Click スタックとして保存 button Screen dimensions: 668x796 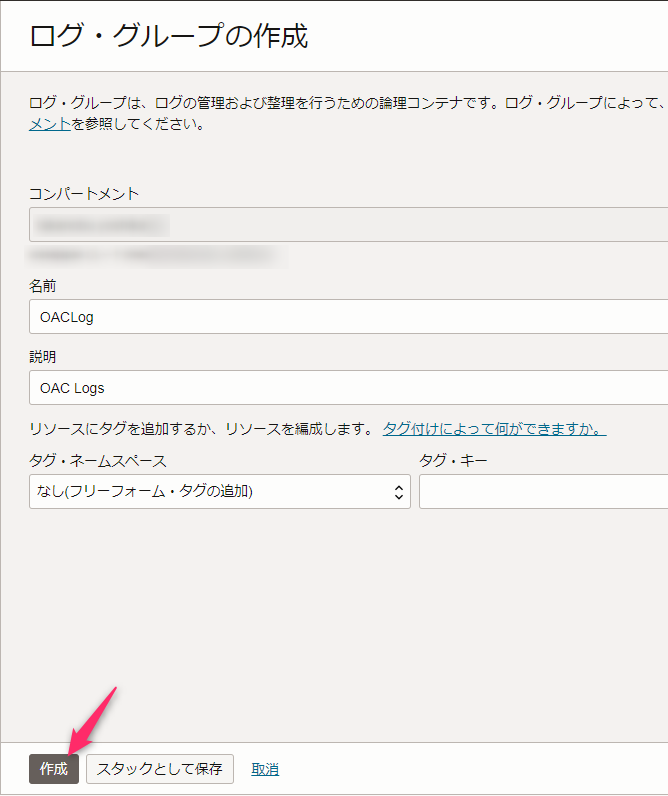pyautogui.click(x=160, y=769)
